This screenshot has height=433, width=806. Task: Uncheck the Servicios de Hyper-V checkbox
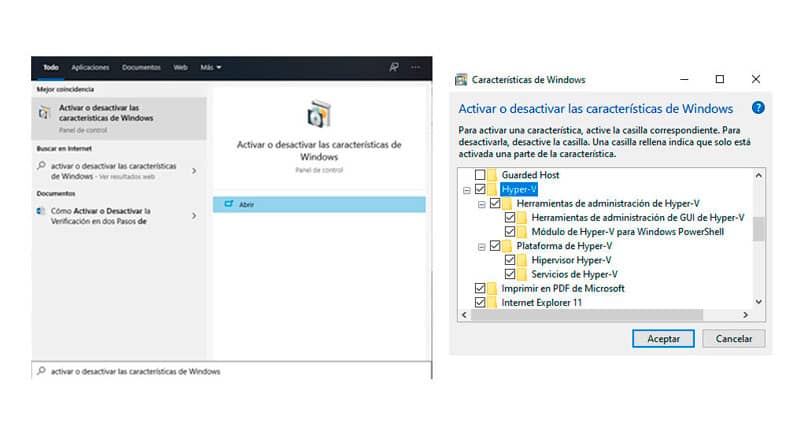click(x=510, y=274)
